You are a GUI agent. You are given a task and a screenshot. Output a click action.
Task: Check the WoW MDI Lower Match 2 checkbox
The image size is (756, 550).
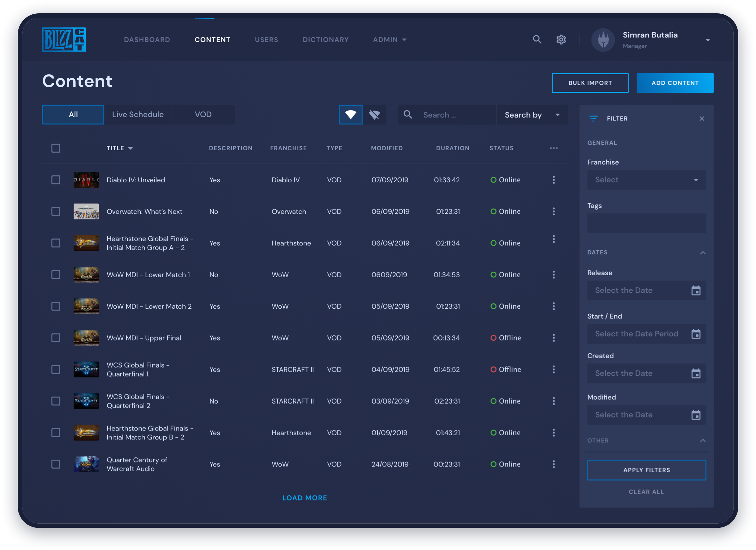point(56,306)
